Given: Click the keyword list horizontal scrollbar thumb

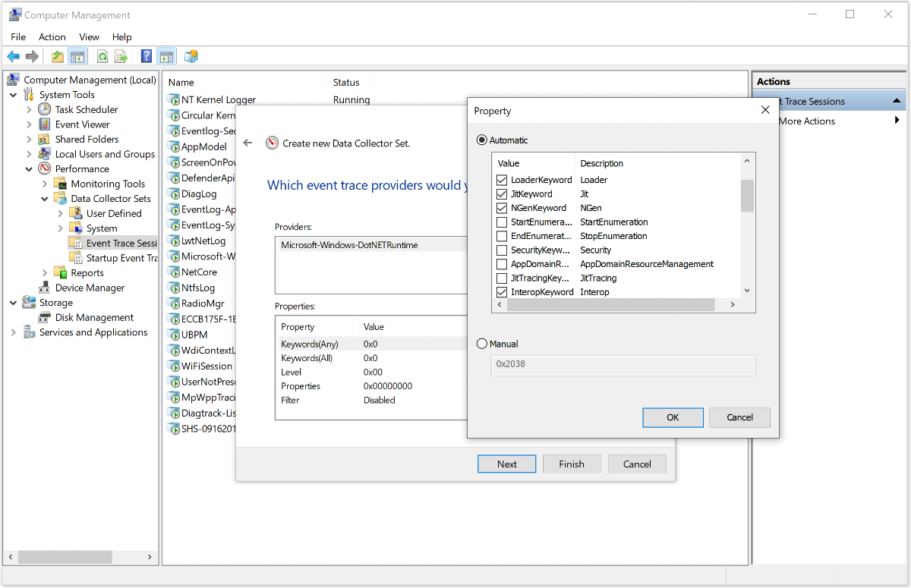Looking at the screenshot, I should point(611,304).
